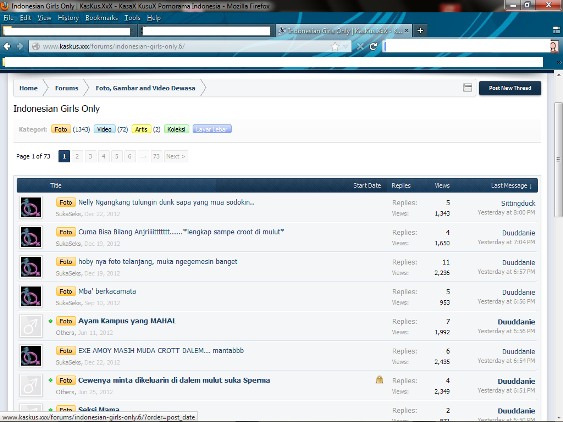Open the thread Ayam Kampus yang MAHAL
This screenshot has width=563, height=422.
pos(126,321)
